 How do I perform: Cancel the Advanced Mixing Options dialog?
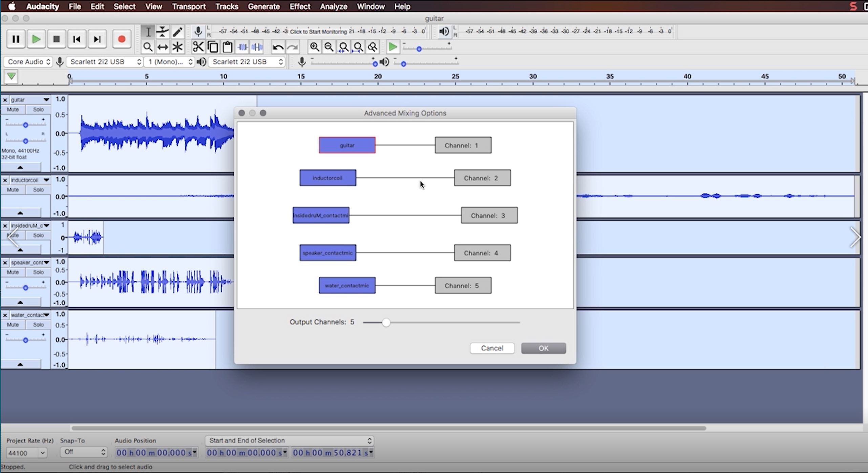(492, 348)
